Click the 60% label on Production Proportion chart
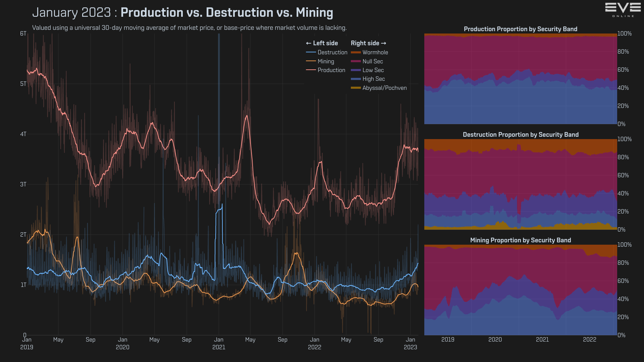The image size is (644, 362). pos(623,70)
